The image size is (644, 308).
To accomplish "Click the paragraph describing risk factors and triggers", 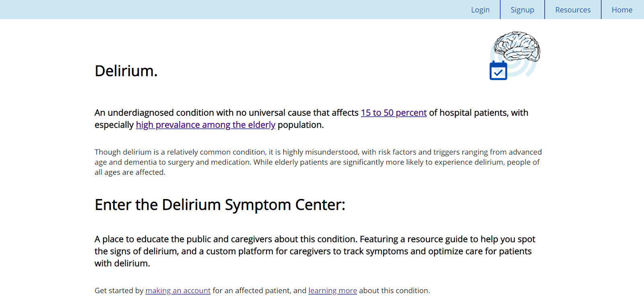I will pyautogui.click(x=318, y=162).
